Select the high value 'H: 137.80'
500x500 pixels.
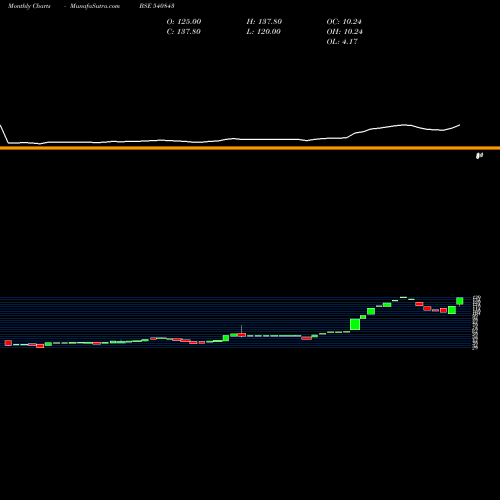(264, 22)
